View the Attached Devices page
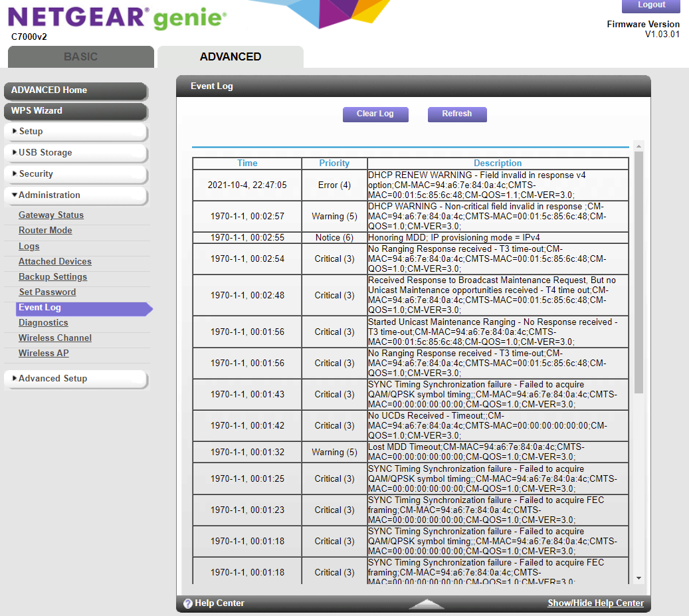The width and height of the screenshot is (689, 616). [54, 261]
